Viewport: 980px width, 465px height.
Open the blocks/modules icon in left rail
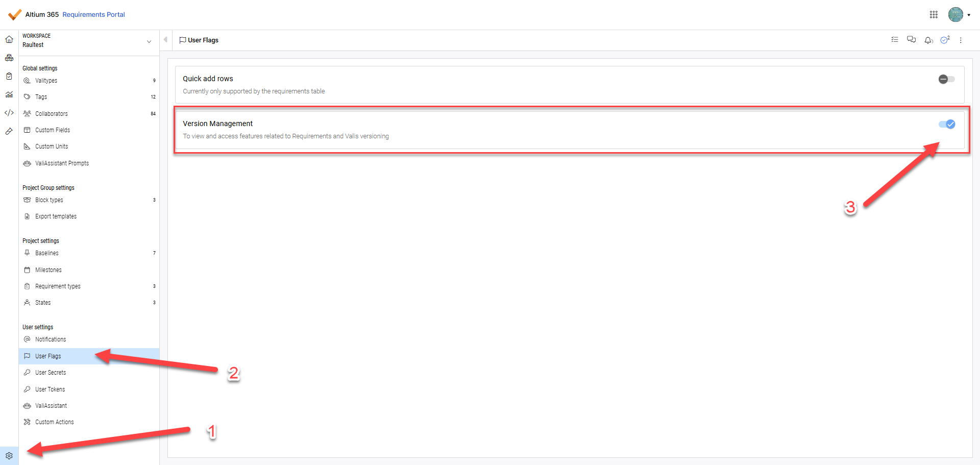[9, 58]
